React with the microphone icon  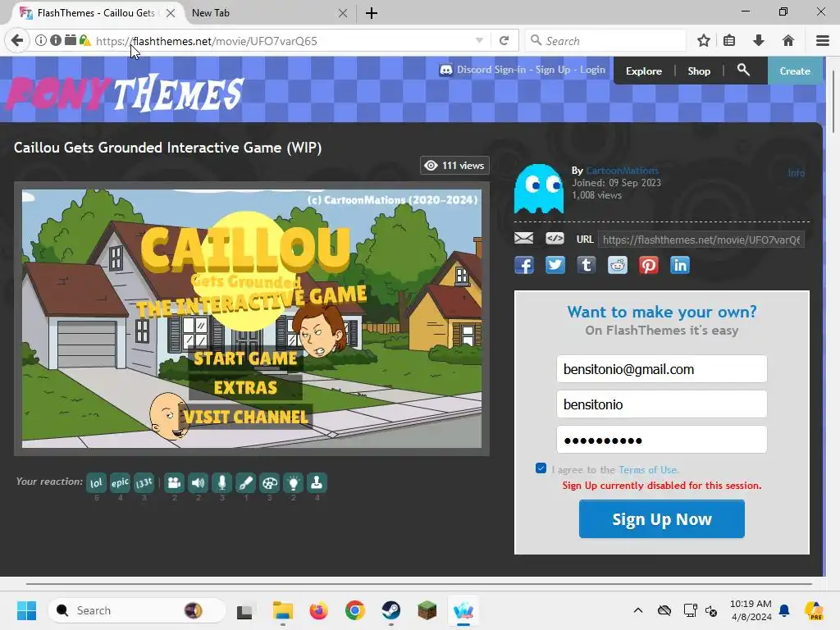[221, 482]
